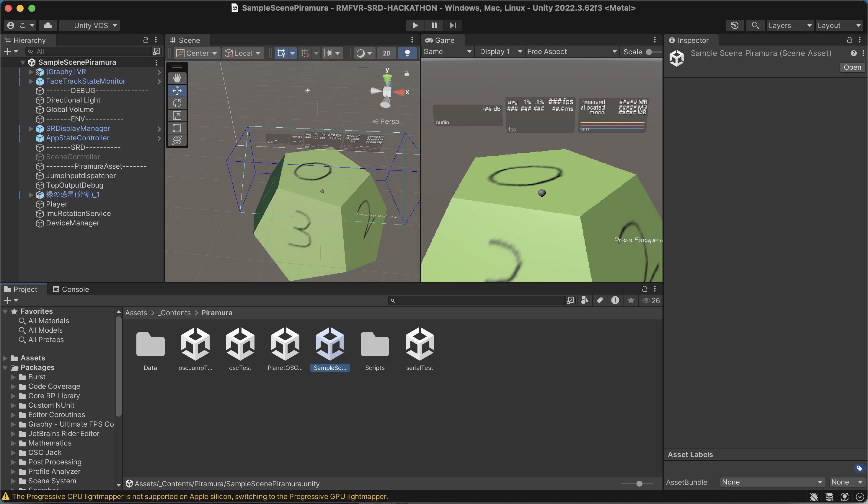Click the _Contents breadcrumb link

[174, 313]
